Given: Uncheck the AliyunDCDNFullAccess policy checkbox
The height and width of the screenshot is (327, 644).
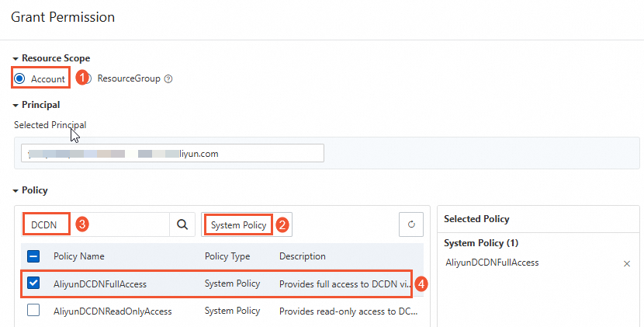Looking at the screenshot, I should click(x=33, y=283).
